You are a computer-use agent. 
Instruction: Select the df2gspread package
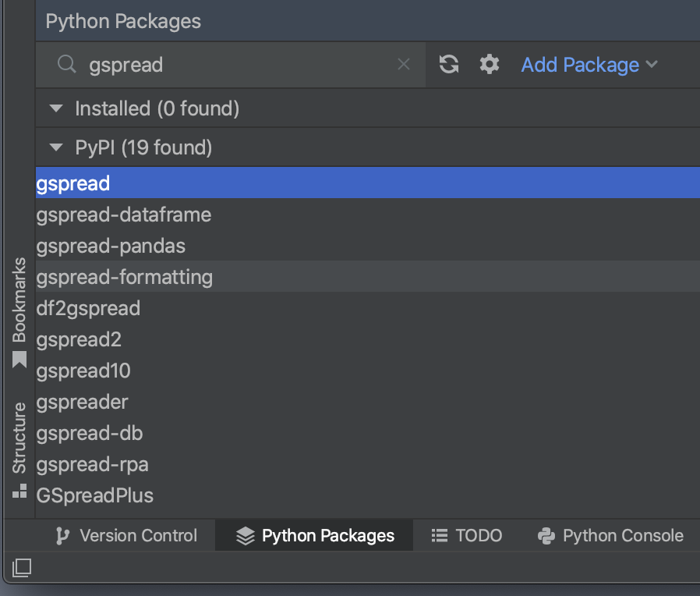(88, 308)
